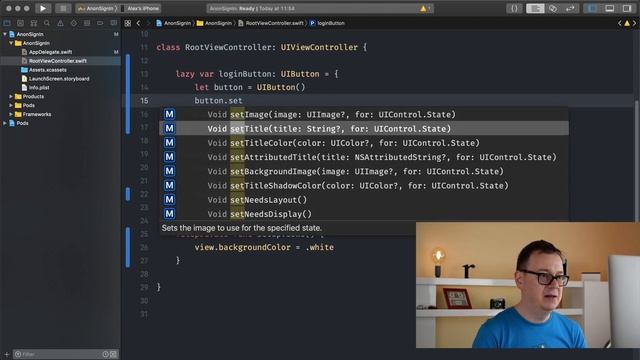Click RootViewController.swift in jump bar
The image size is (640, 360).
point(271,23)
